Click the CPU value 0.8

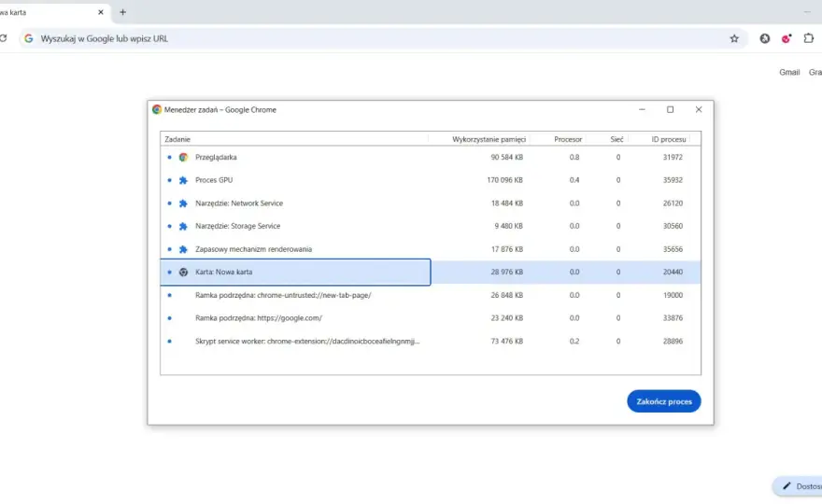click(x=574, y=157)
